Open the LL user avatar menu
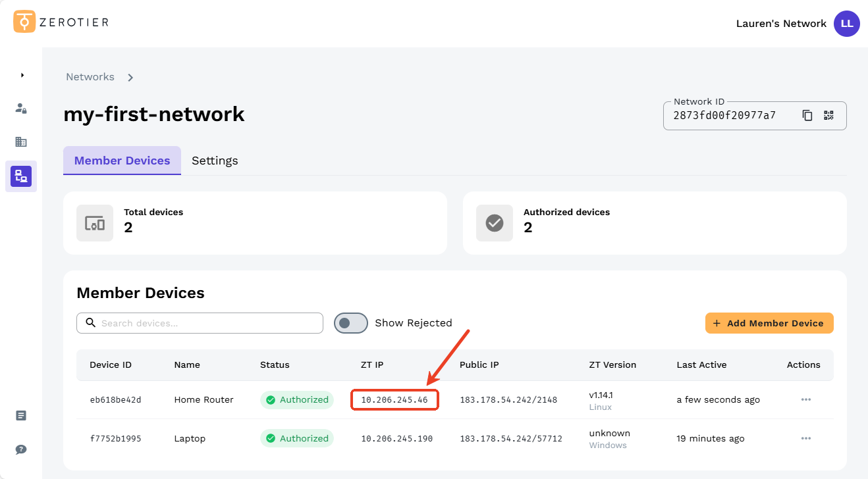 [846, 24]
